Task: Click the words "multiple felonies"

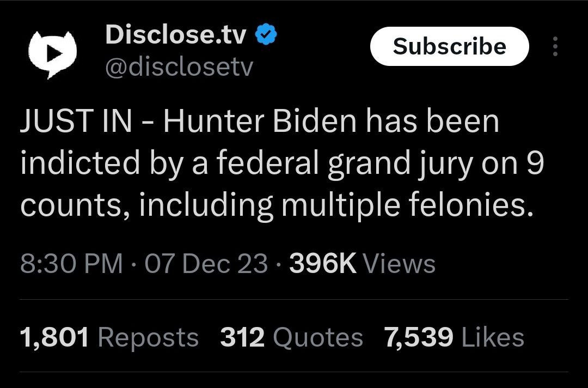Action: tap(405, 205)
